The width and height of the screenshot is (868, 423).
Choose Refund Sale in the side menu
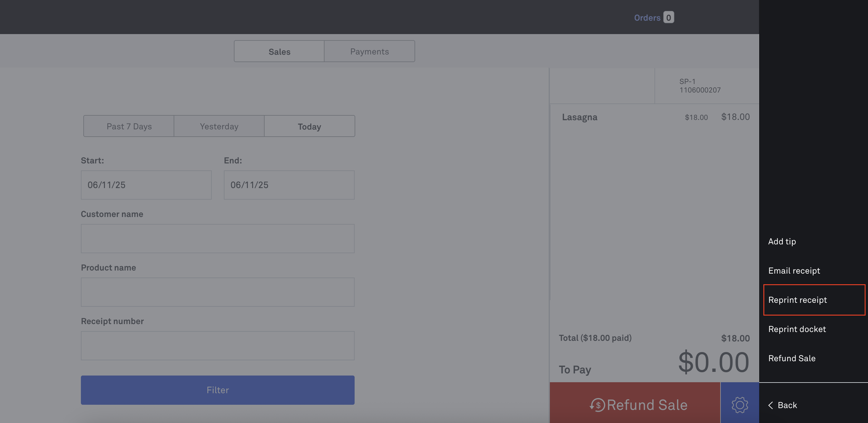tap(792, 358)
